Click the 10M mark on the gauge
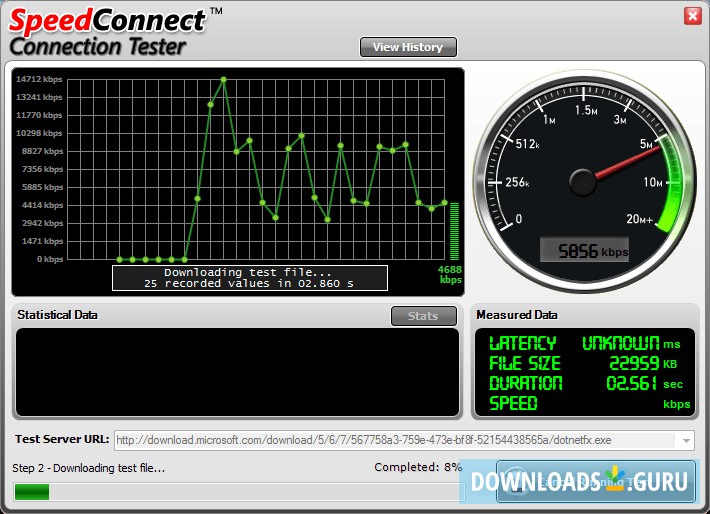Image resolution: width=710 pixels, height=514 pixels. 653,182
